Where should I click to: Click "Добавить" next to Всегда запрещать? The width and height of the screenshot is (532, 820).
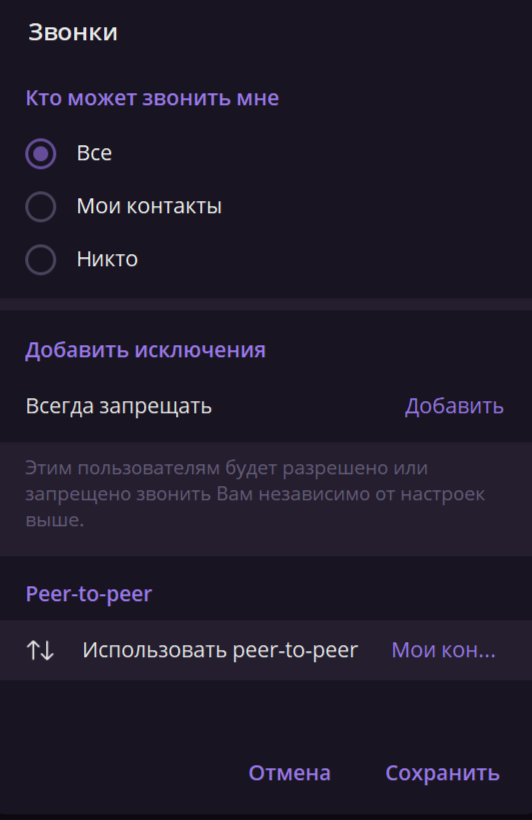point(454,406)
